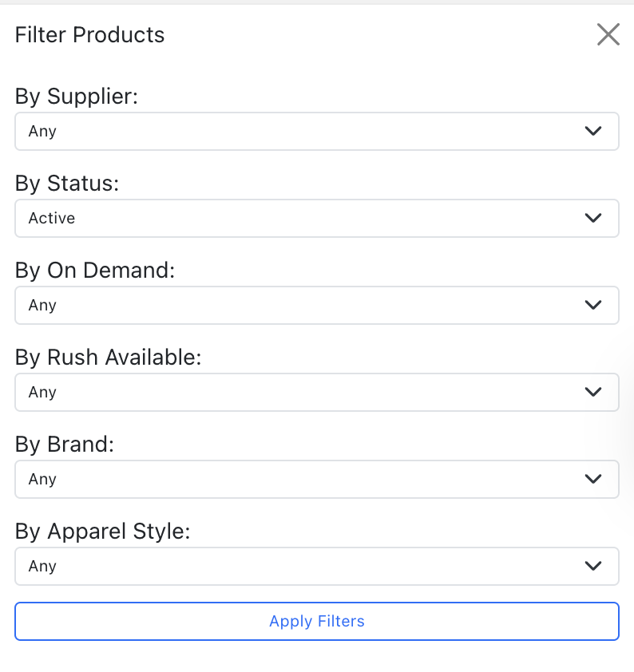Click the X icon to dismiss Filter Products
Viewport: 634px width, 672px height.
pyautogui.click(x=608, y=34)
